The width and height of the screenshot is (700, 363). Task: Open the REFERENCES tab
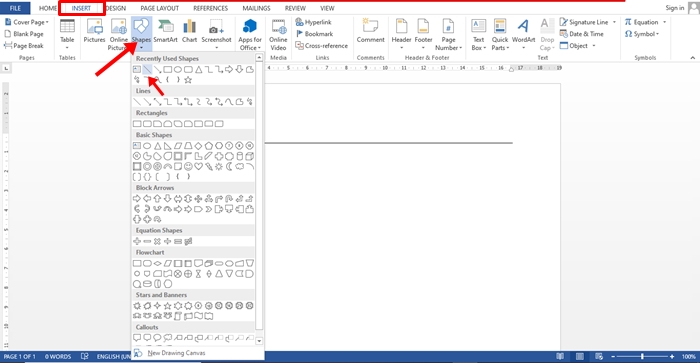pyautogui.click(x=210, y=8)
